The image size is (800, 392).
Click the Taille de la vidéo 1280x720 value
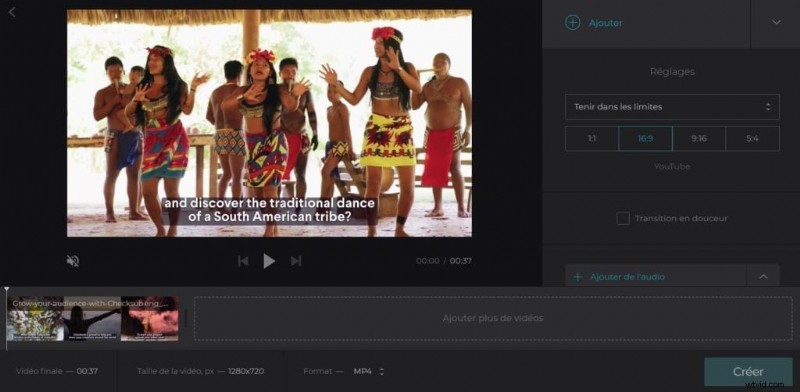(x=246, y=372)
